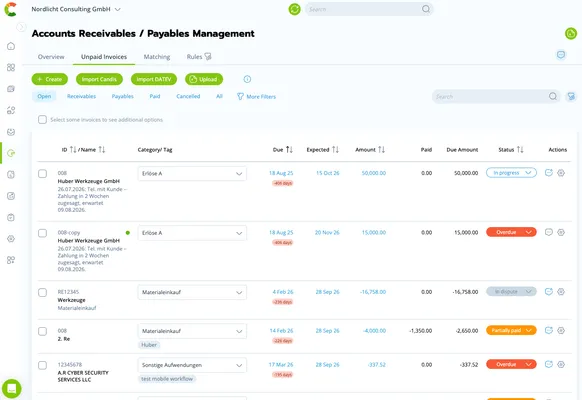
Task: Sort by Due column arrows
Action: tap(290, 150)
